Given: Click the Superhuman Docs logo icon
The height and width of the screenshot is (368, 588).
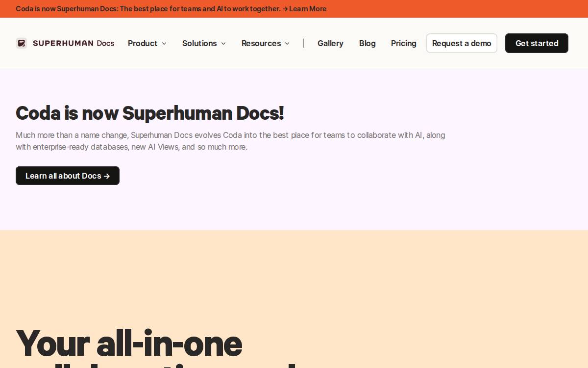Looking at the screenshot, I should pos(21,43).
